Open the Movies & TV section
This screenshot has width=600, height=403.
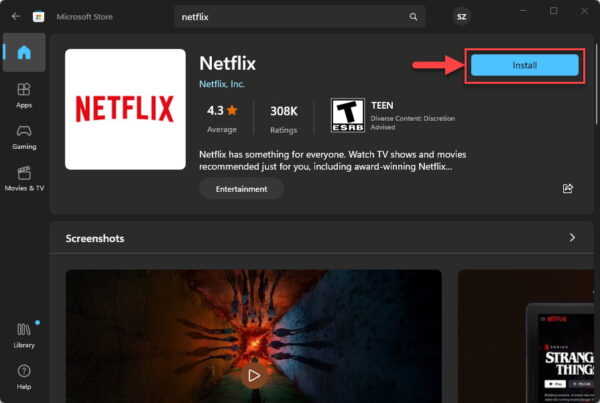(23, 178)
